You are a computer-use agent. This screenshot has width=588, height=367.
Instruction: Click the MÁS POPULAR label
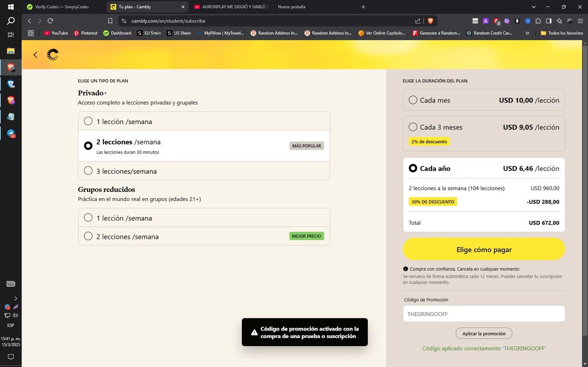pos(307,146)
